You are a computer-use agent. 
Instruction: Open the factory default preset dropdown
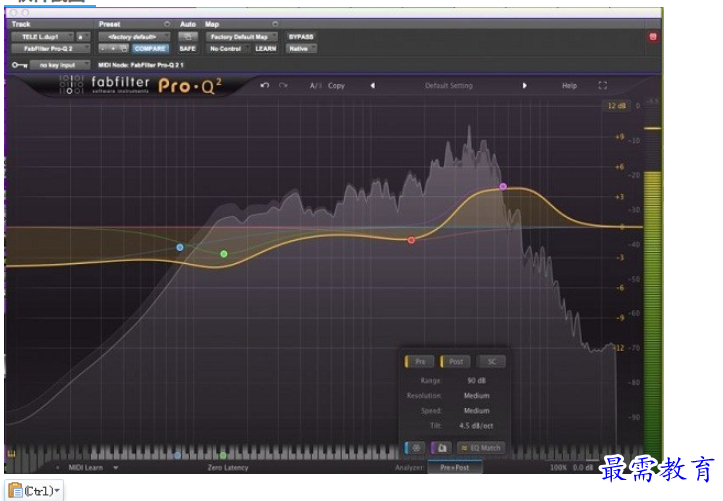pos(134,36)
